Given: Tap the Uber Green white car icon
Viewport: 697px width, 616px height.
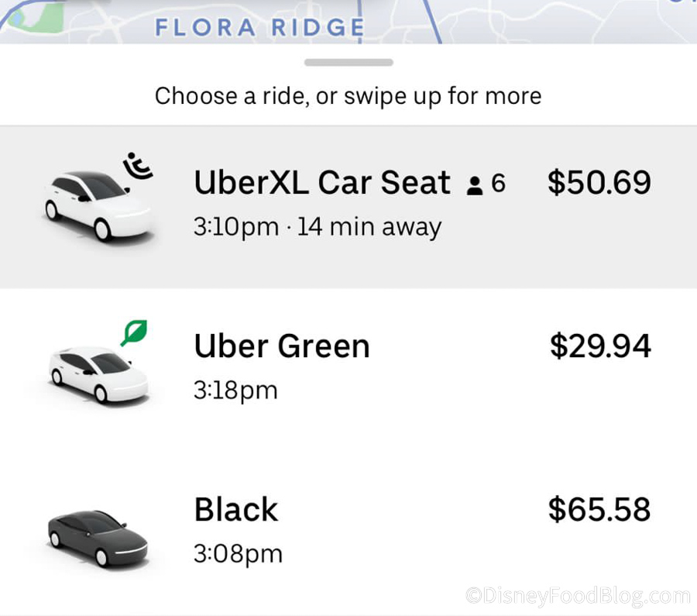Looking at the screenshot, I should (x=95, y=373).
